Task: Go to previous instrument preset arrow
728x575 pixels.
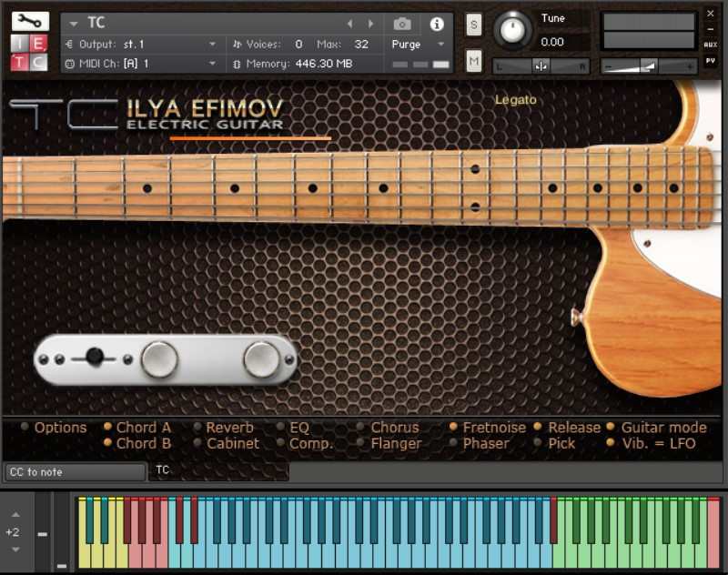Action: click(x=350, y=24)
